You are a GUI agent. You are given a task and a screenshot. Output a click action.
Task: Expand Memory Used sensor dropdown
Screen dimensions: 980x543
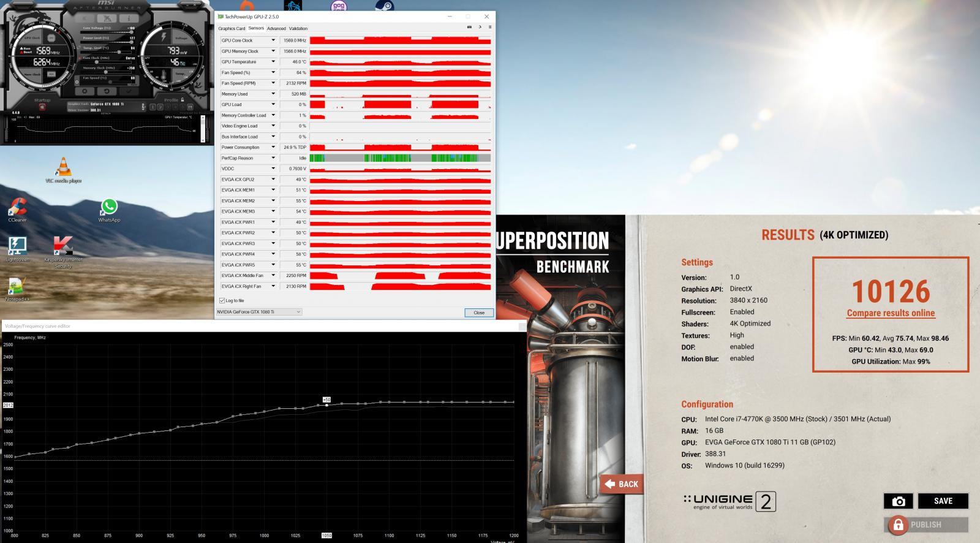[x=273, y=94]
